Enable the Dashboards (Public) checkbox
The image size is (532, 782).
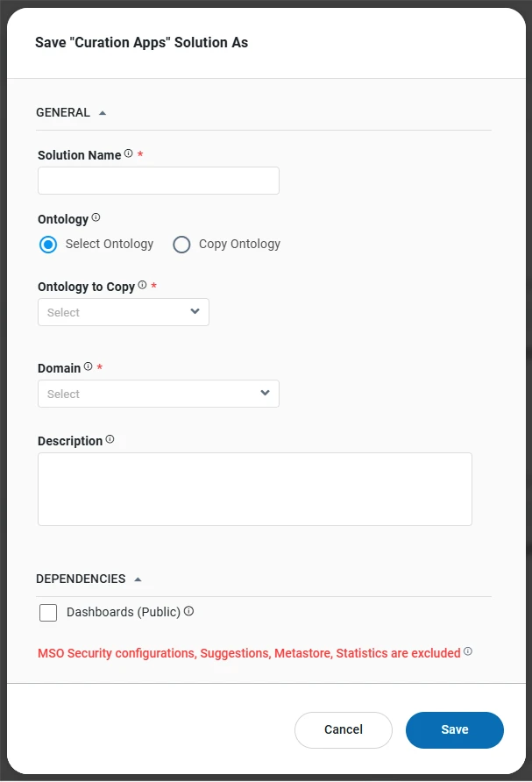[x=48, y=613]
